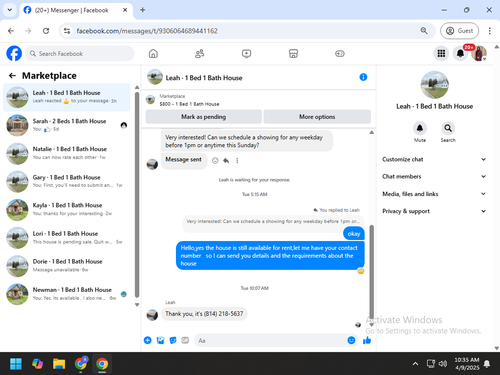
Task: Open File Explorer from the taskbar
Action: [x=59, y=364]
